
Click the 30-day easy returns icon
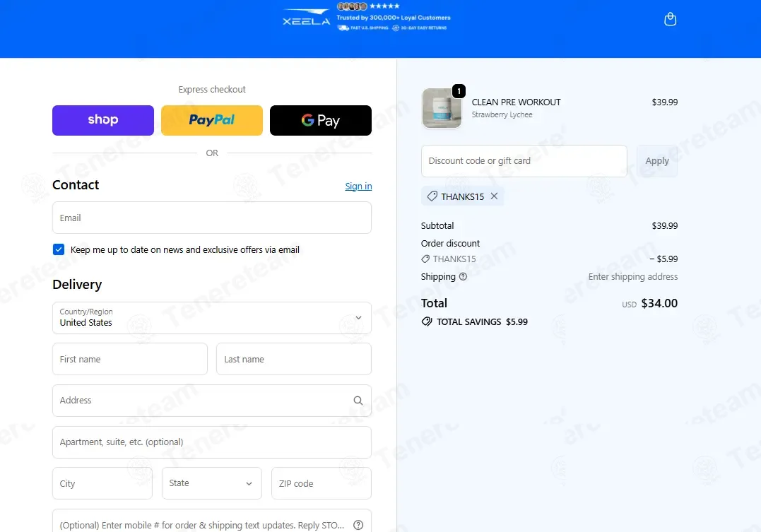[x=396, y=28]
